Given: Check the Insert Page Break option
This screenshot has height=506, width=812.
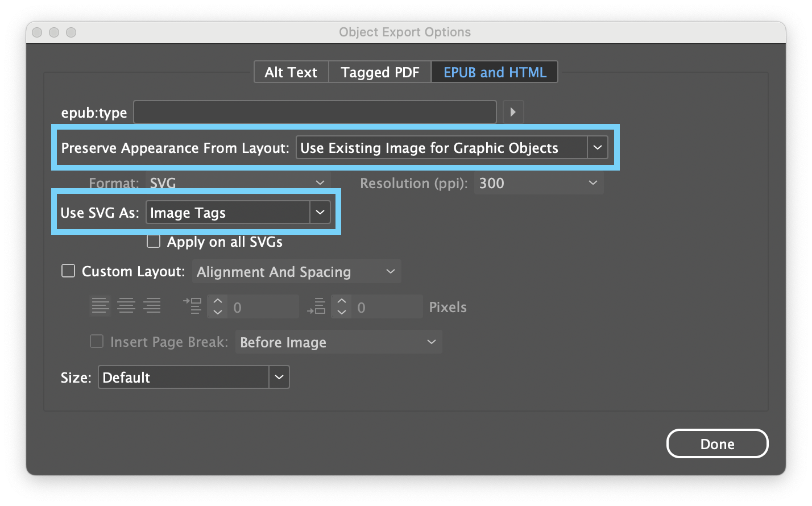Looking at the screenshot, I should click(x=97, y=342).
